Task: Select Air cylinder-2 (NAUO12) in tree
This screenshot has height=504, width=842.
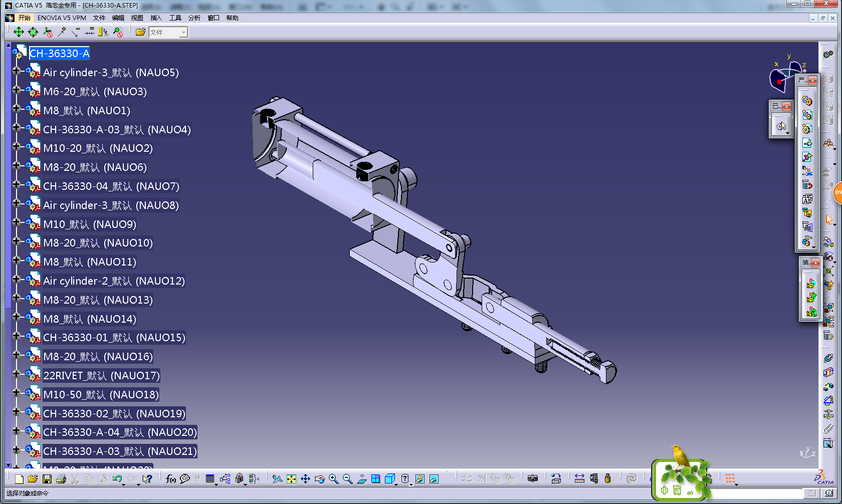Action: [x=114, y=281]
